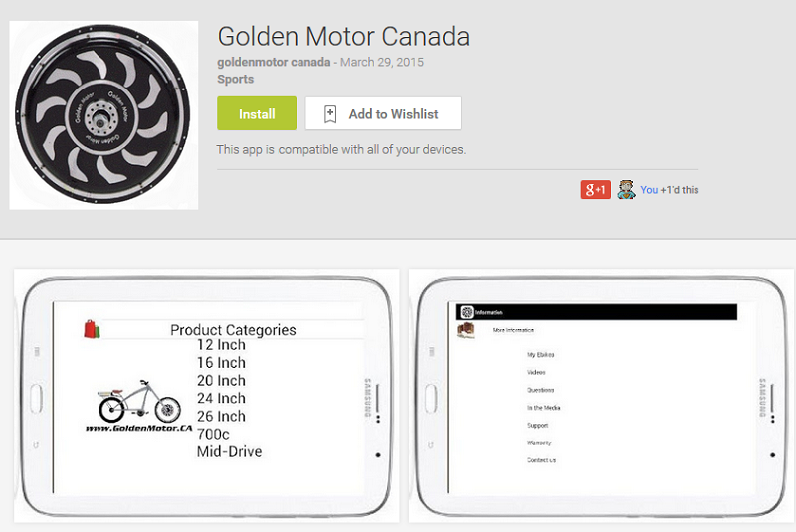Click the Golden Motor wheel app icon
The width and height of the screenshot is (796, 532).
pos(103,114)
